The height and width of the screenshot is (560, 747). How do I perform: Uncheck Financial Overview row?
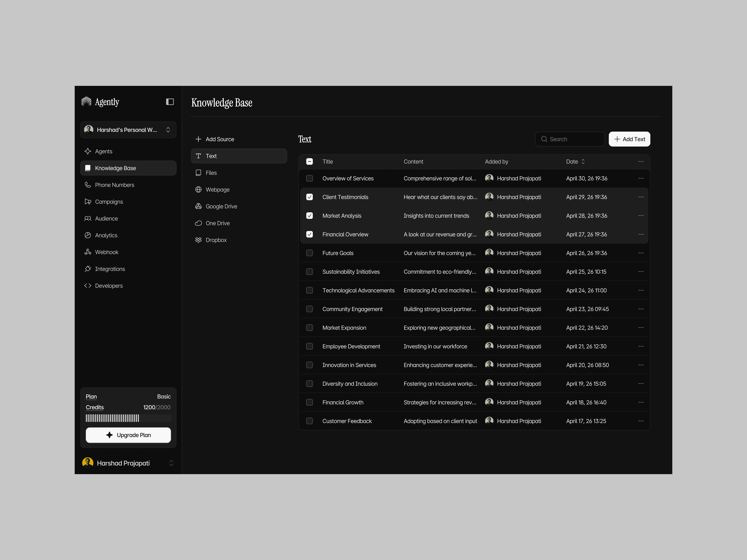coord(309,234)
